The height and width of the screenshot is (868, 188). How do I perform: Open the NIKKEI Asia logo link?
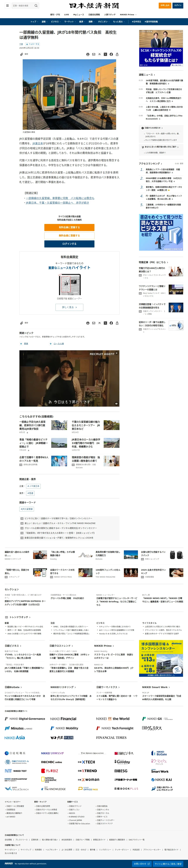point(15,738)
